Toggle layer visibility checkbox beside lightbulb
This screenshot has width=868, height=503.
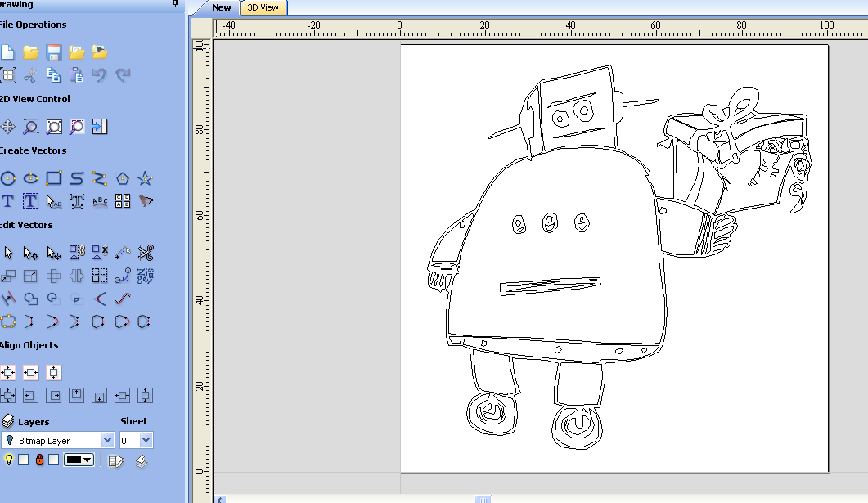coord(23,460)
